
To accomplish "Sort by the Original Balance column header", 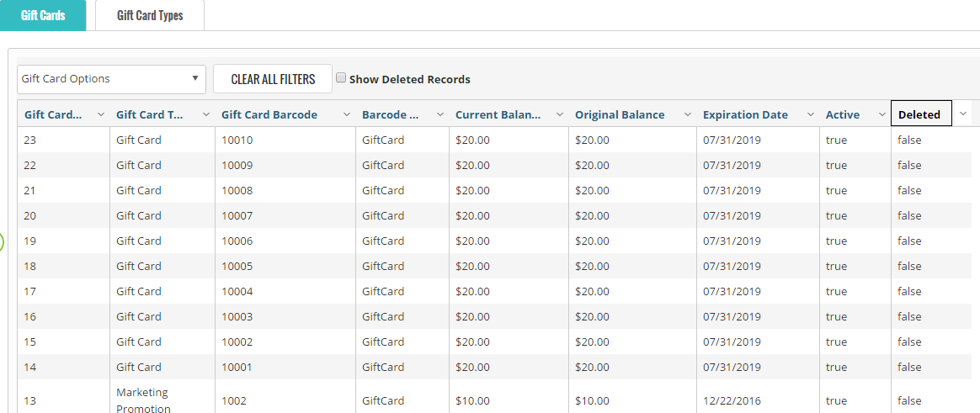I will (x=620, y=114).
